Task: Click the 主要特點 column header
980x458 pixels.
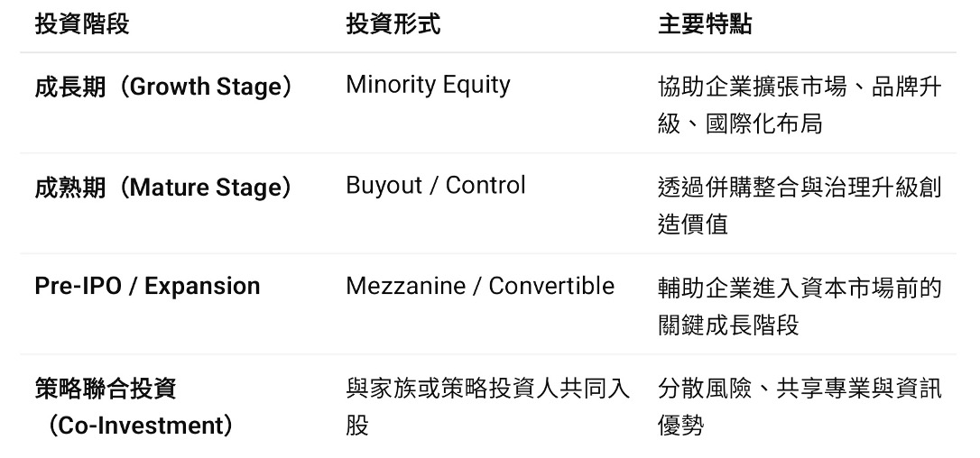Action: (705, 24)
